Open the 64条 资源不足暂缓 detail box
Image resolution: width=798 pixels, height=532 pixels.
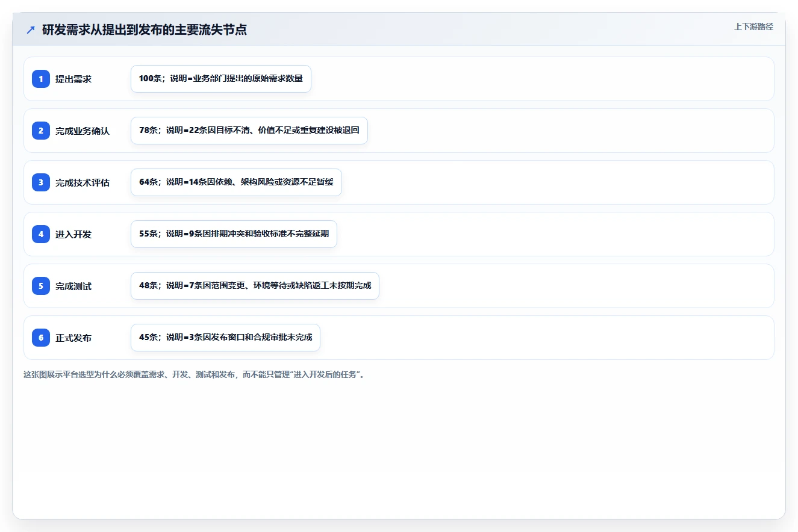[x=236, y=182]
